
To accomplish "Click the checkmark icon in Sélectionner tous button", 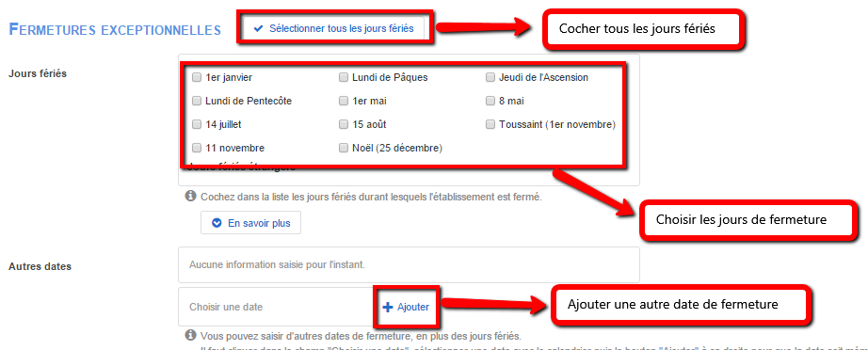I will tap(257, 29).
